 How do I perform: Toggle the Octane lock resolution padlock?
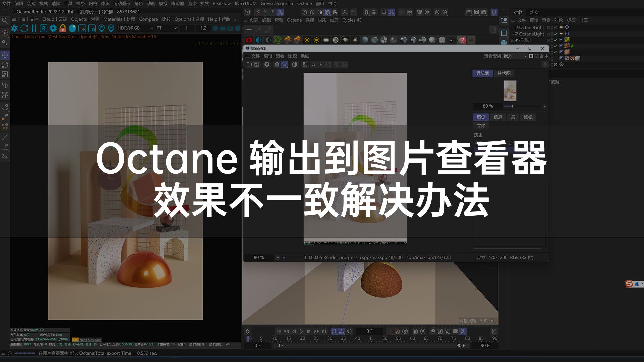(63, 28)
